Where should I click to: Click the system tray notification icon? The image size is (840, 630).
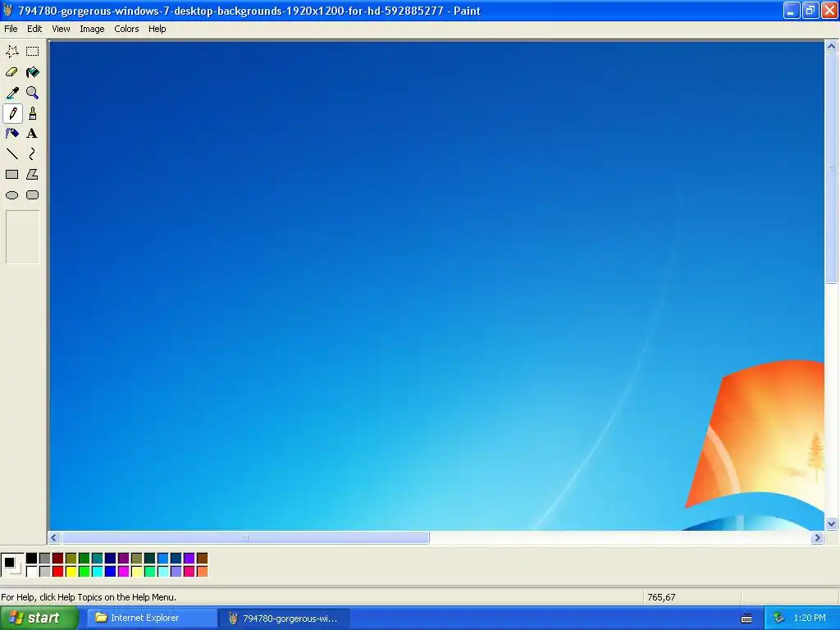click(x=778, y=619)
